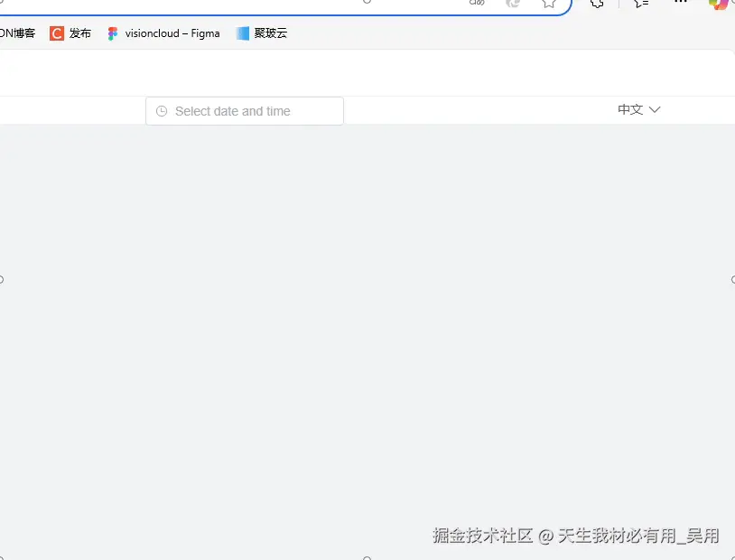
Task: Click the rewards icon inside the address bar
Action: pos(513,4)
